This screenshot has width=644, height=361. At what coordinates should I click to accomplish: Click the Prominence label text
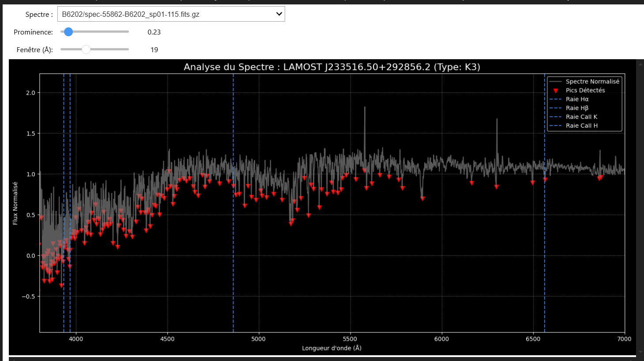33,32
